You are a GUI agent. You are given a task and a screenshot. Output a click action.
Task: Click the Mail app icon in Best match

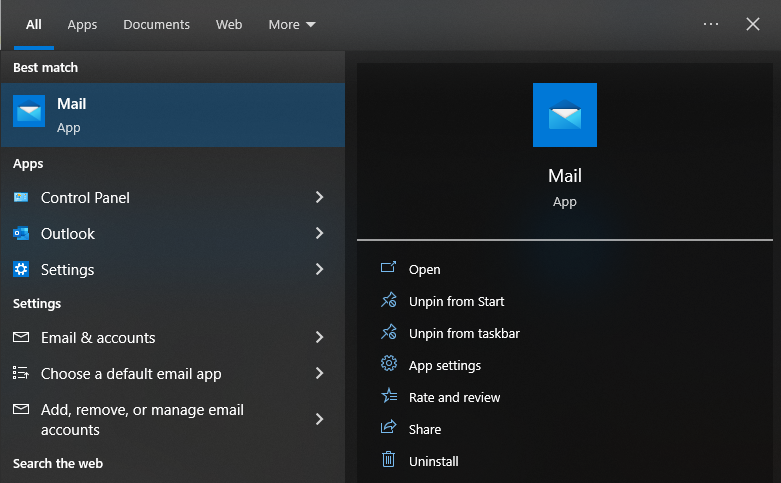(29, 111)
